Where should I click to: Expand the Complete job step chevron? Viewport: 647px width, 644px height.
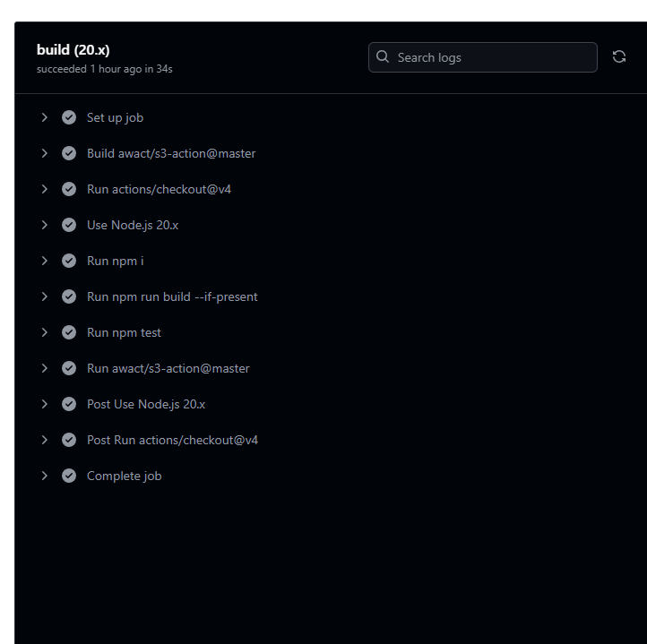coord(44,476)
